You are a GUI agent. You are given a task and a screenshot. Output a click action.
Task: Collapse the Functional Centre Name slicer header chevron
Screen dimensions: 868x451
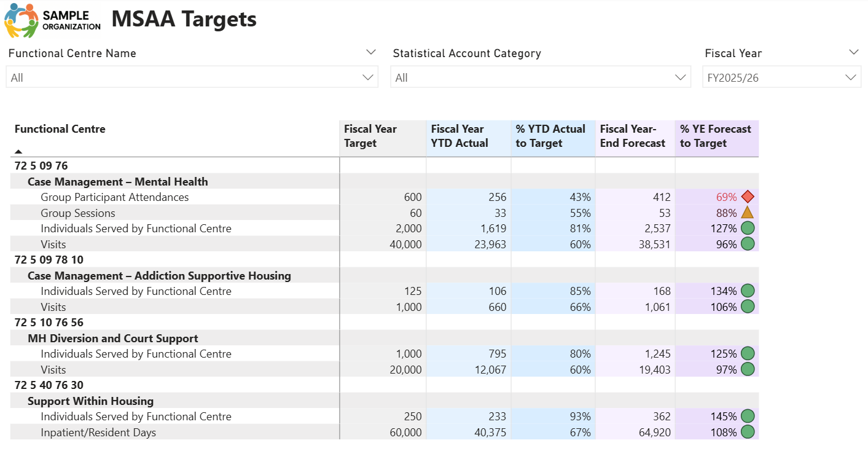tap(370, 52)
